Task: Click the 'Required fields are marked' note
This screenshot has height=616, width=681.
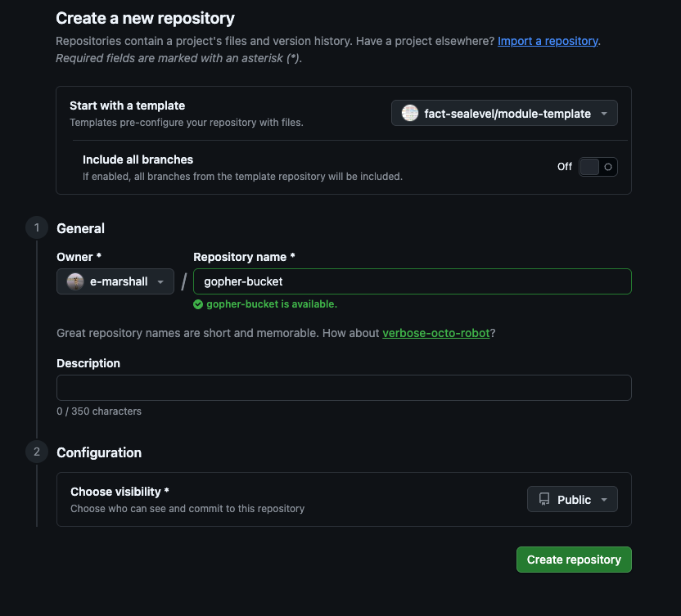Action: pos(179,58)
